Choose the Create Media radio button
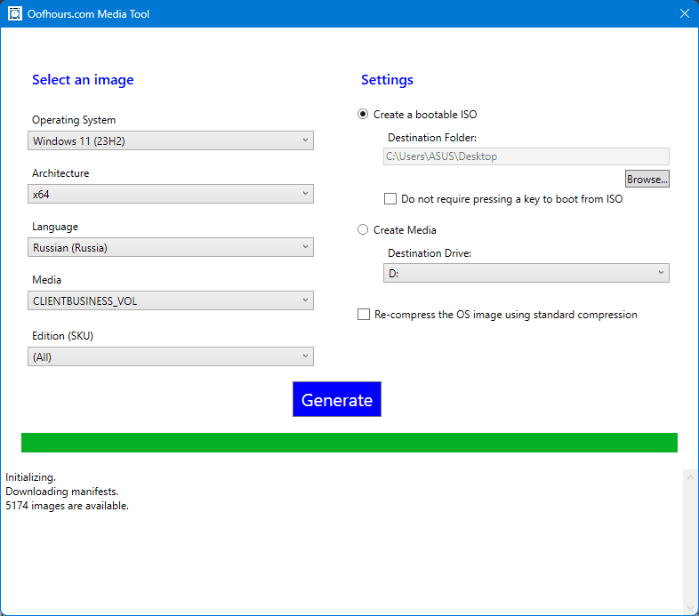The image size is (699, 616). [363, 230]
